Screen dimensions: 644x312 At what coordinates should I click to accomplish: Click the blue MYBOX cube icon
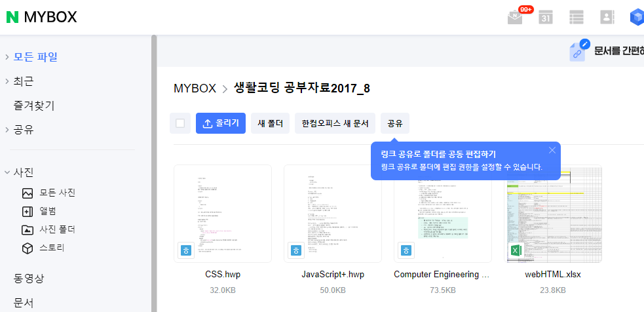pos(637,17)
